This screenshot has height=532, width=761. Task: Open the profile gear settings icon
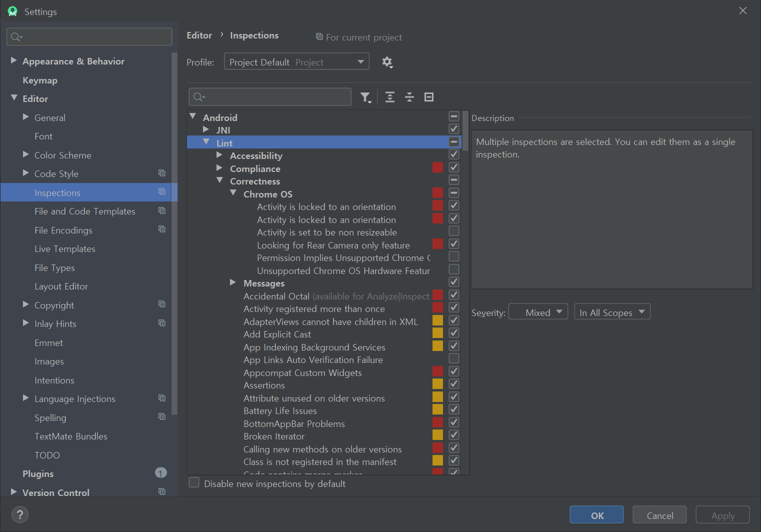point(387,62)
